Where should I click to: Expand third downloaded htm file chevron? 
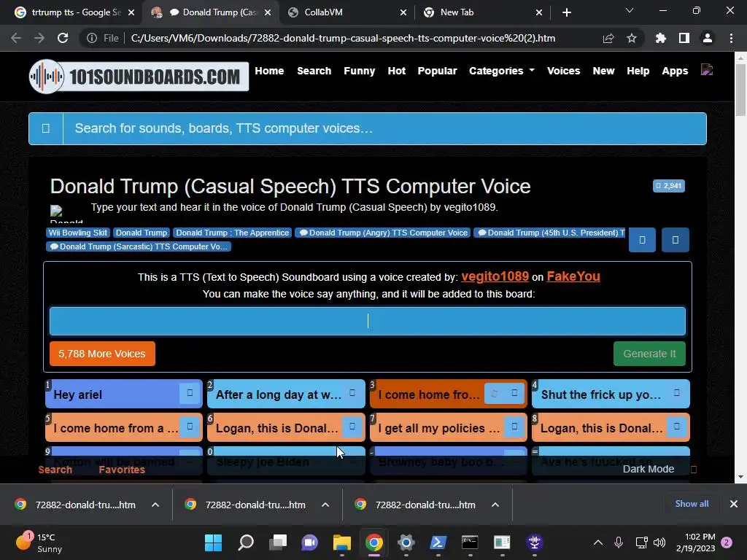[x=495, y=505]
